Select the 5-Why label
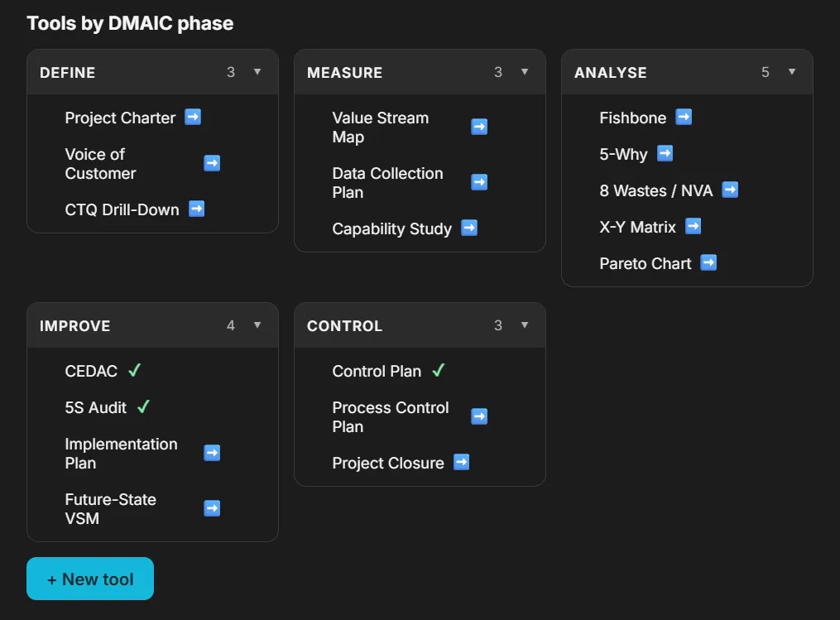 pyautogui.click(x=623, y=154)
